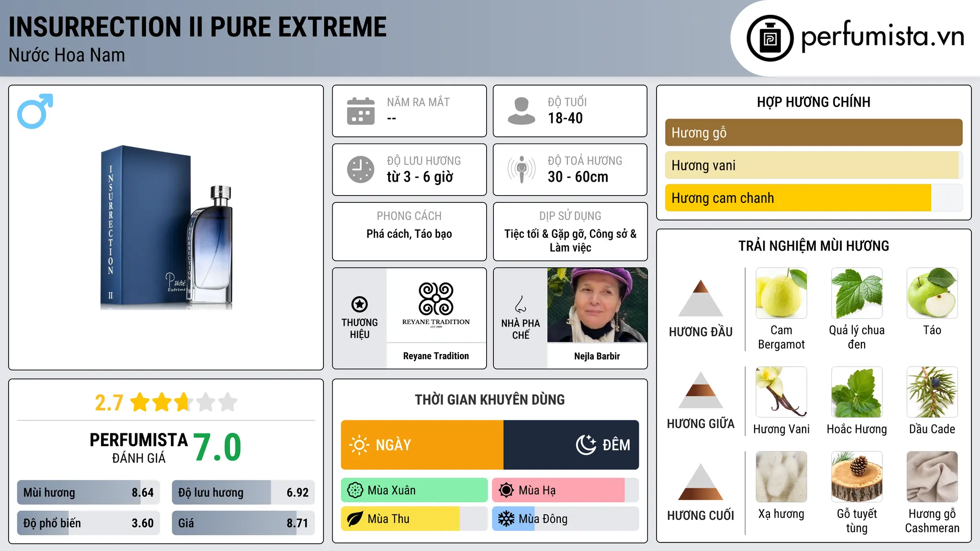Click the star badge icon above Thương hiệu
The image size is (980, 551).
pos(359,304)
